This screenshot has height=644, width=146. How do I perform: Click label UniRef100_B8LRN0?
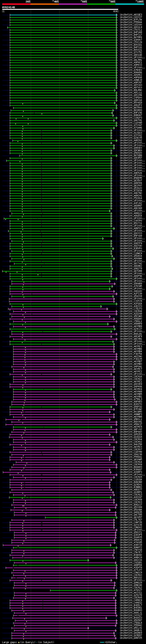[x=131, y=90]
